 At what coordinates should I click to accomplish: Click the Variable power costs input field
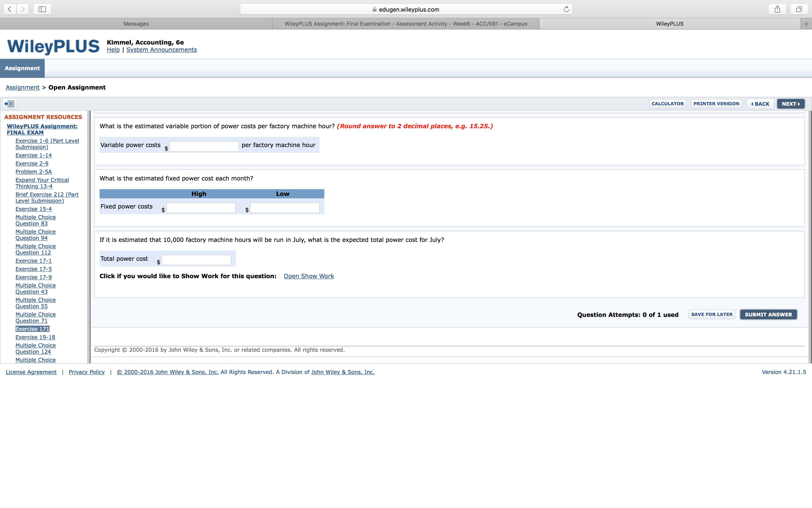[x=204, y=146]
